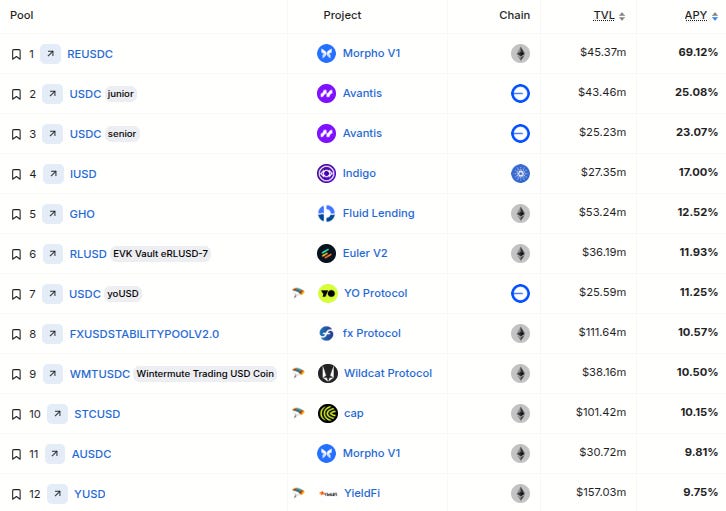Screen dimensions: 726x511
Task: Click the cap project logo
Action: 328,413
